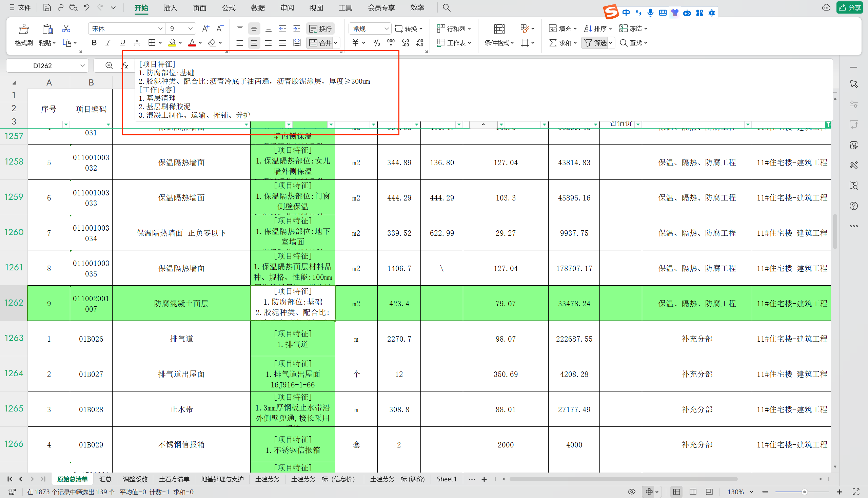Image resolution: width=868 pixels, height=498 pixels.
Task: Switch to the 公式 ribbon tab
Action: click(229, 7)
